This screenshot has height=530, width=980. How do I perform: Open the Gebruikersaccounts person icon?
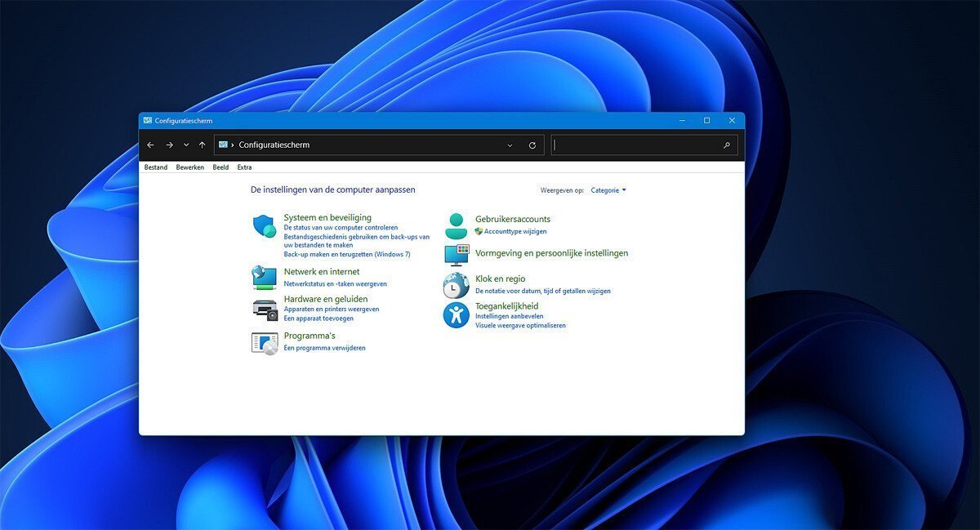pos(457,225)
